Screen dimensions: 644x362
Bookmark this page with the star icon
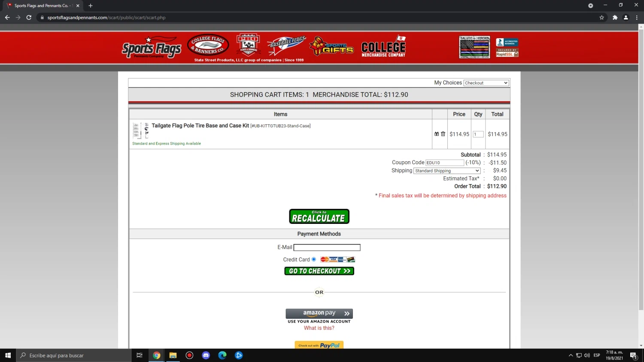click(601, 18)
